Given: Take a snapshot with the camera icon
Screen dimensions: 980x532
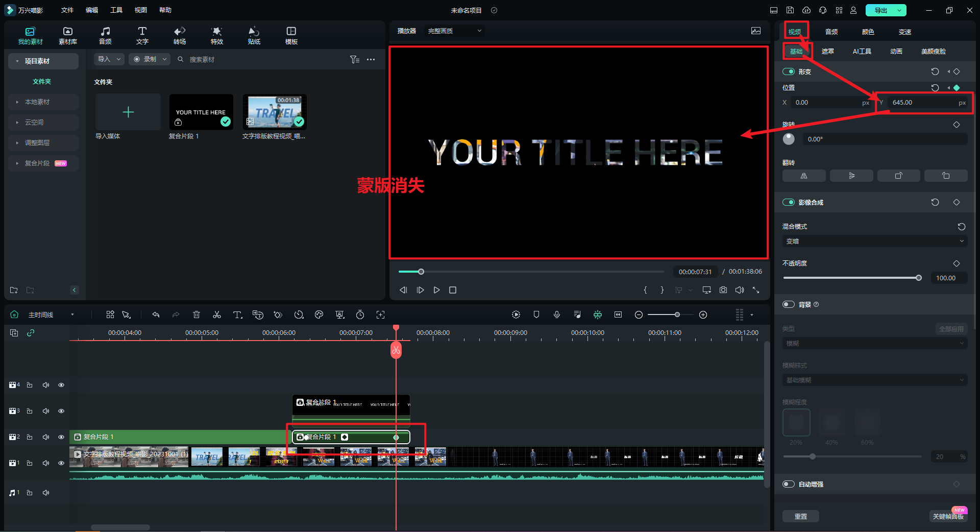Looking at the screenshot, I should (723, 290).
